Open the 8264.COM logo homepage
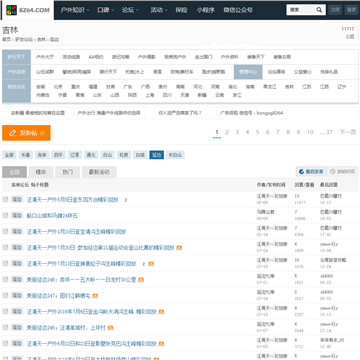360x360 pixels. click(28, 10)
